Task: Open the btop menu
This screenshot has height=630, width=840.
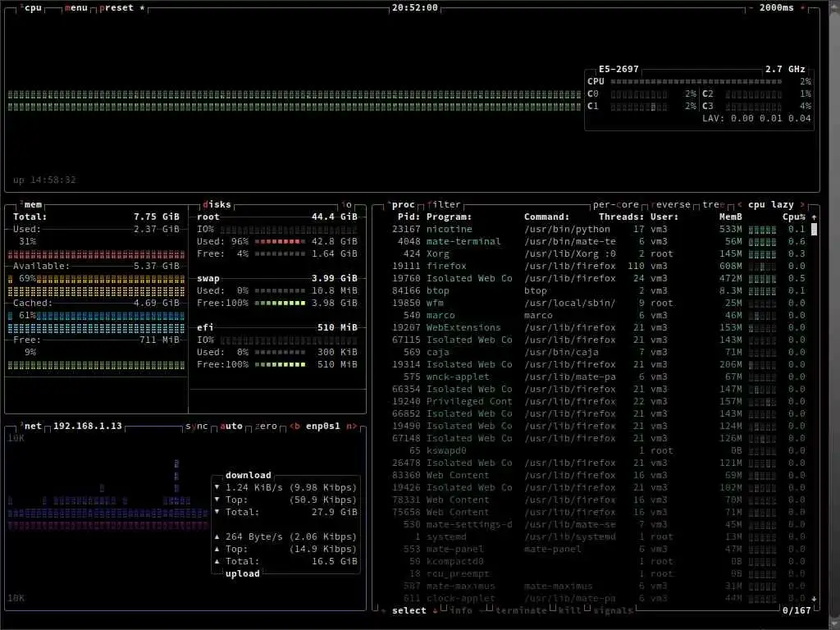Action: coord(75,8)
